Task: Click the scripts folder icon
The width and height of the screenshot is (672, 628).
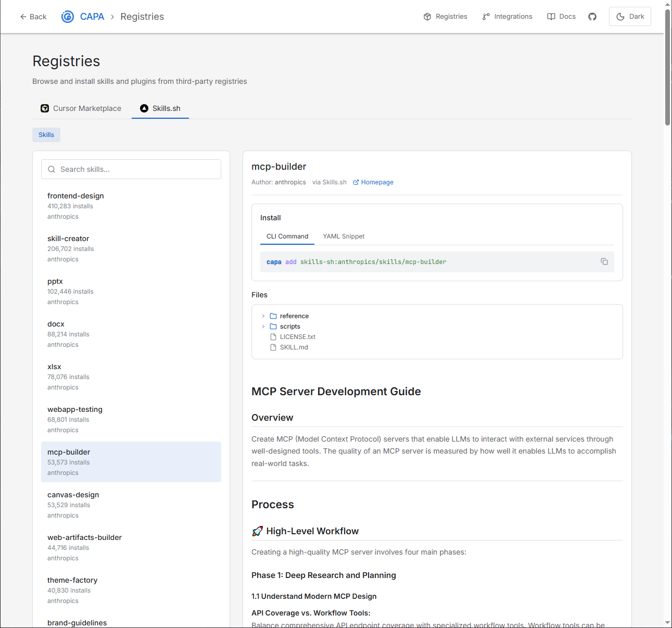Action: coord(273,326)
